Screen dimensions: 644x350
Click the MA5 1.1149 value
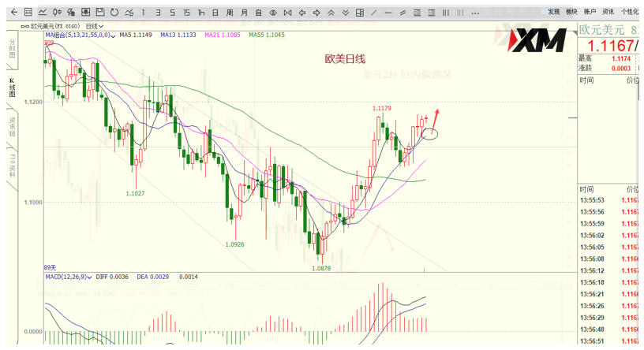(136, 35)
